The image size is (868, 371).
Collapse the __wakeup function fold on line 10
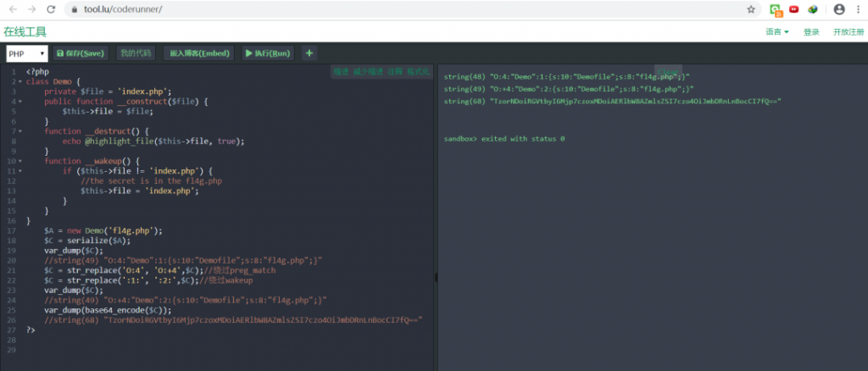click(20, 161)
